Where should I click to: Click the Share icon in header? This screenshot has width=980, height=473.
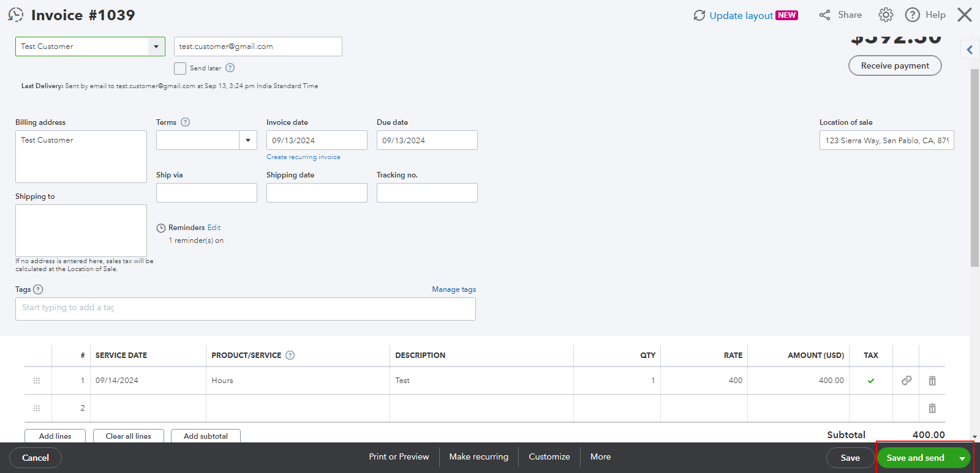pyautogui.click(x=825, y=15)
